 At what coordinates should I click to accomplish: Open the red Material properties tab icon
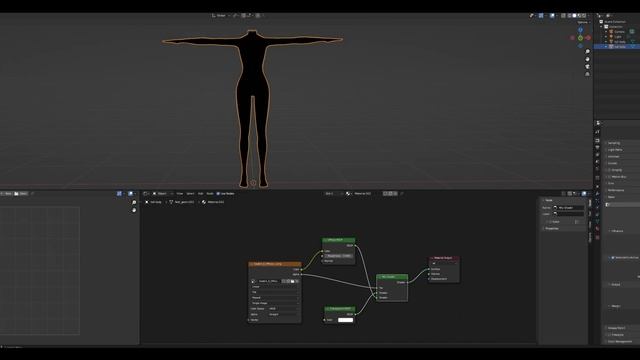pos(598,229)
